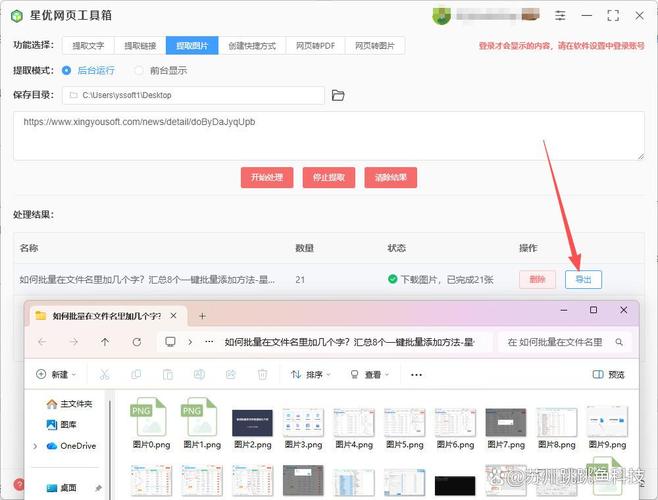Open 桌面 in Explorer sidebar
658x500 pixels.
pos(61,488)
